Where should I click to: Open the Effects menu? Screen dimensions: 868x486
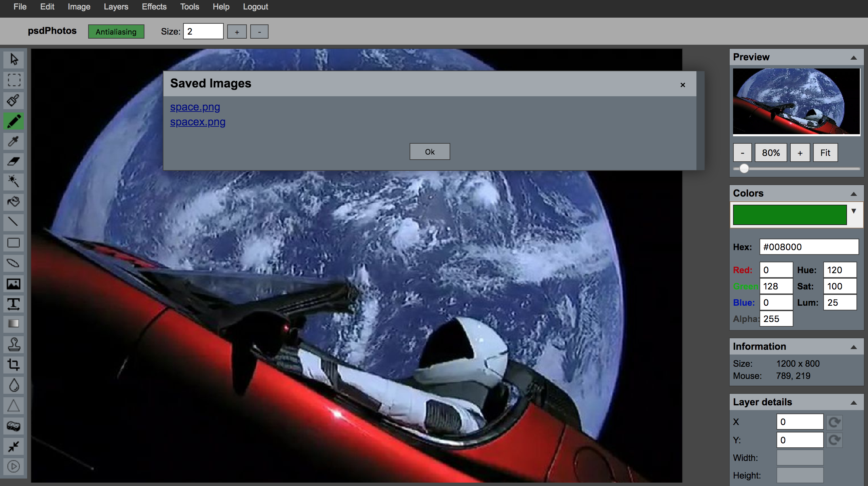pyautogui.click(x=154, y=7)
